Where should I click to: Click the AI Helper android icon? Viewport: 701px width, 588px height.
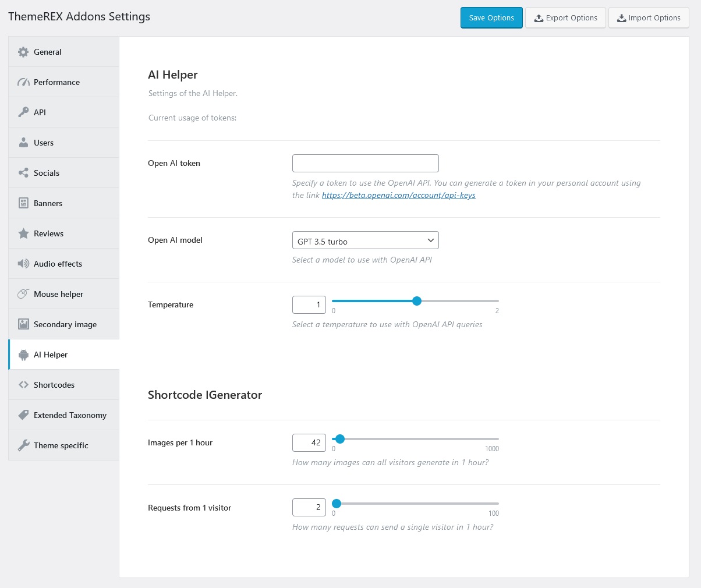pos(23,355)
